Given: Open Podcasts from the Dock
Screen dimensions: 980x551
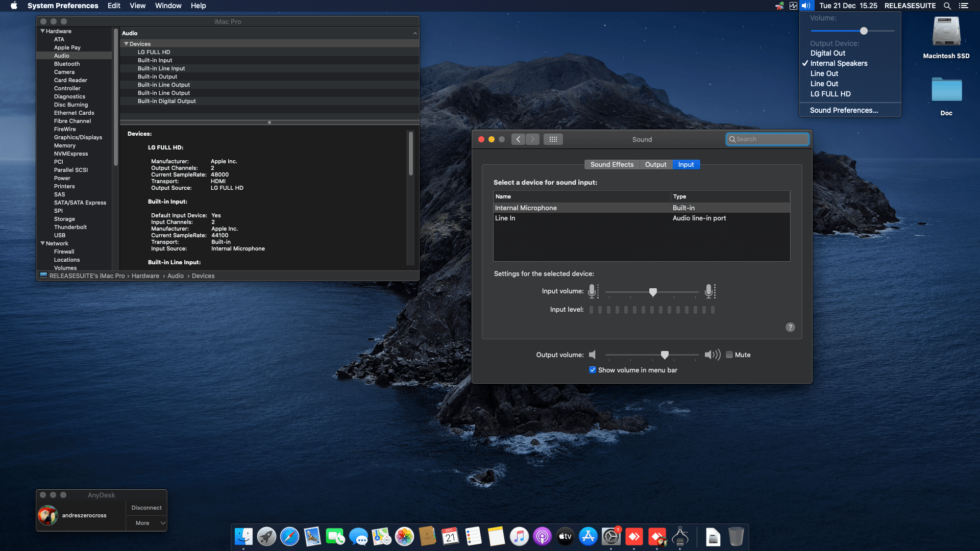Looking at the screenshot, I should (x=542, y=537).
